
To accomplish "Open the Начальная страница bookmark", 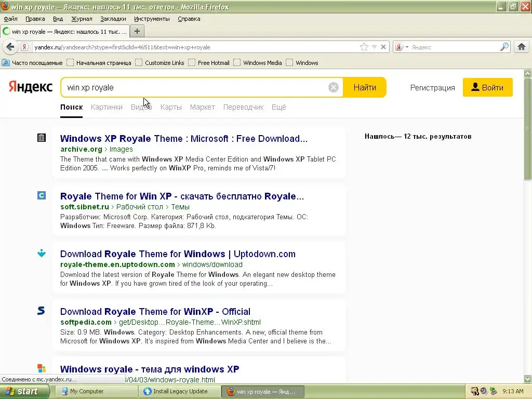I will tap(99, 63).
